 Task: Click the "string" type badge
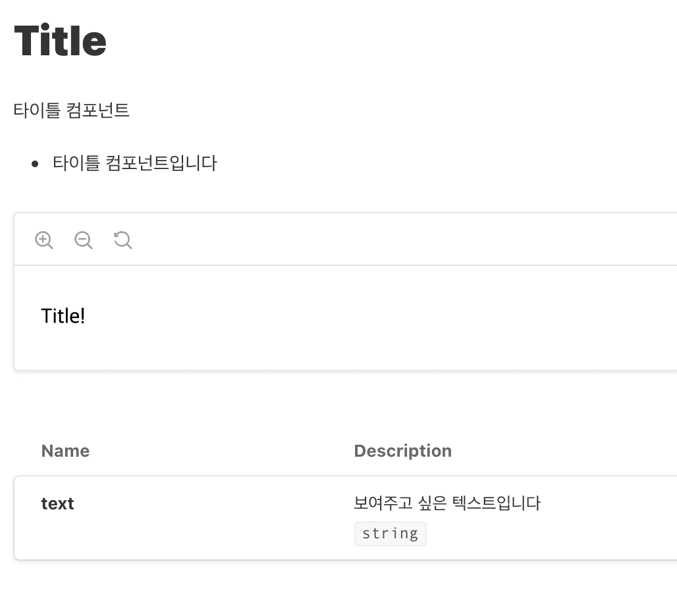(391, 533)
